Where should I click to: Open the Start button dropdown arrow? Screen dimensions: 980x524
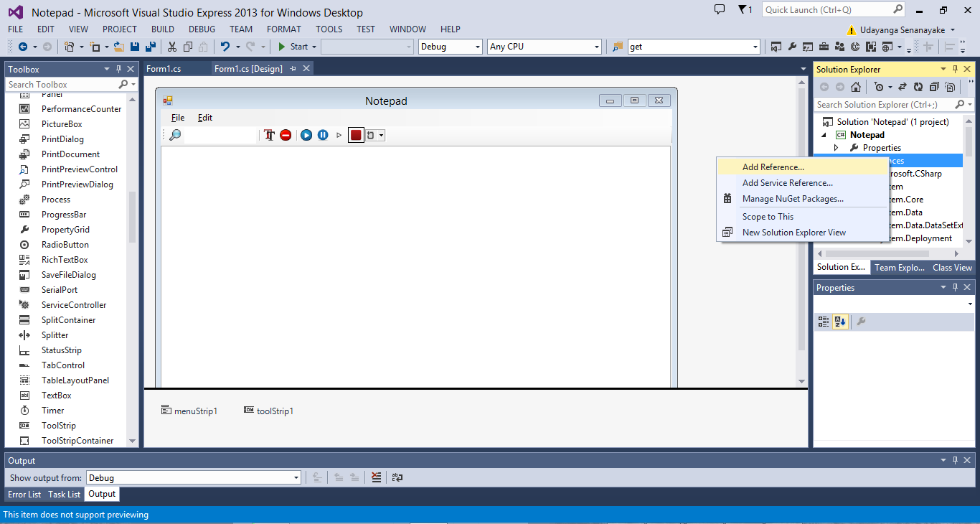tap(314, 47)
